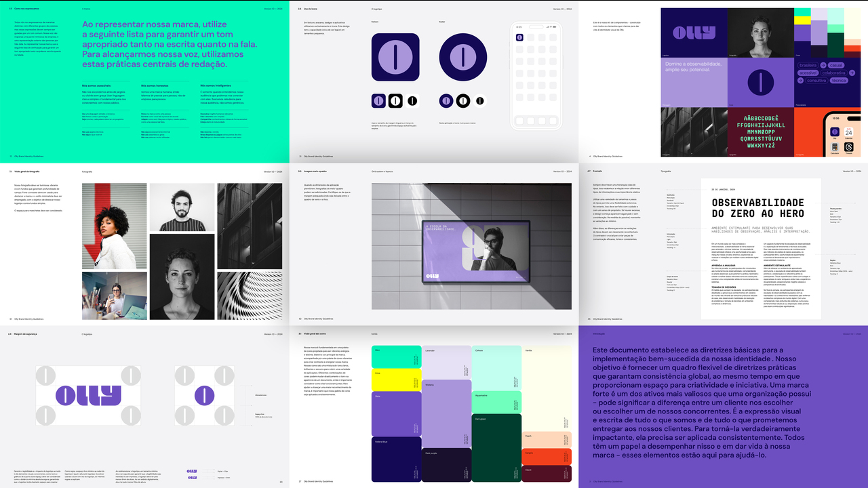Select the small purple square favicon variant
Screen dimensions: 868x488
(x=378, y=101)
